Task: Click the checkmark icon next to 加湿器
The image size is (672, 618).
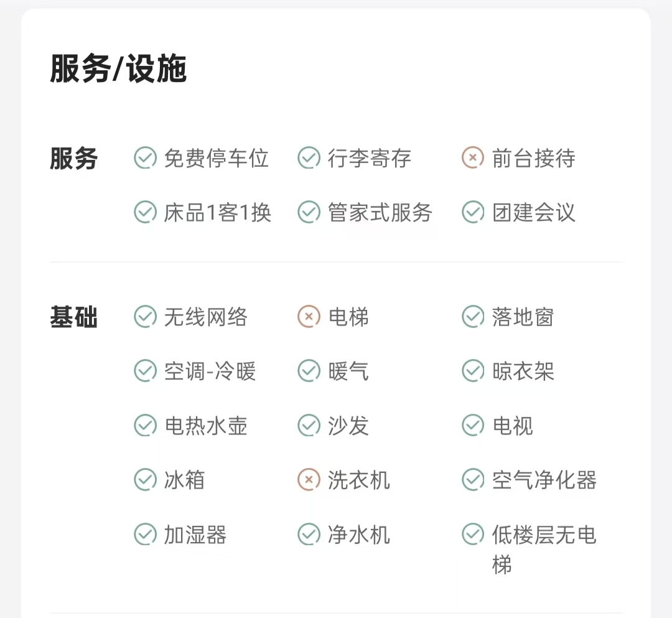Action: click(x=145, y=534)
